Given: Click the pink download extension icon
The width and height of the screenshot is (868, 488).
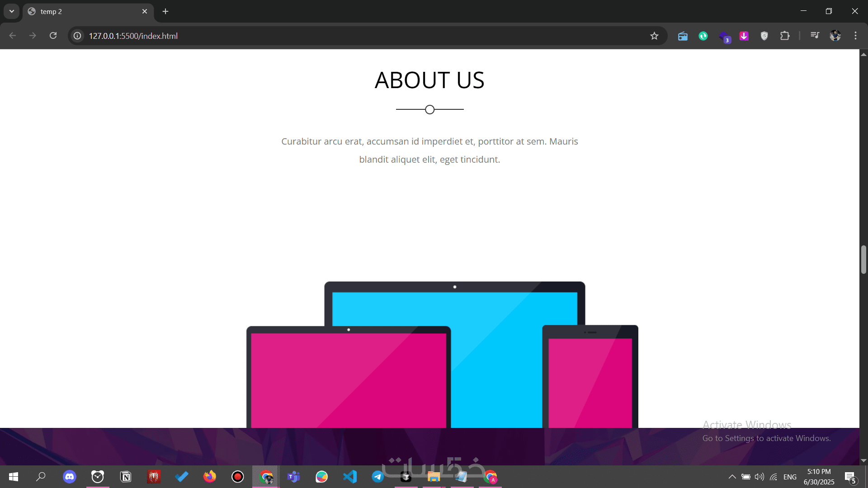Looking at the screenshot, I should coord(744,36).
